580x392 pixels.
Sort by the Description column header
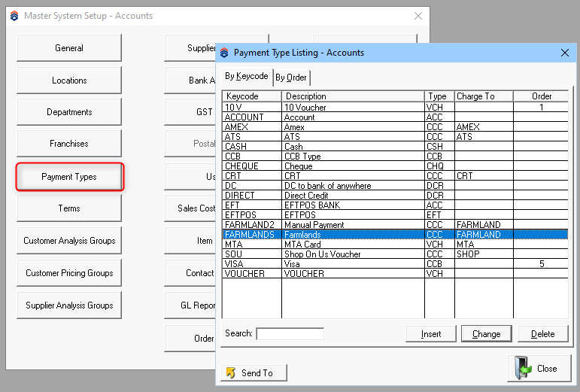352,96
